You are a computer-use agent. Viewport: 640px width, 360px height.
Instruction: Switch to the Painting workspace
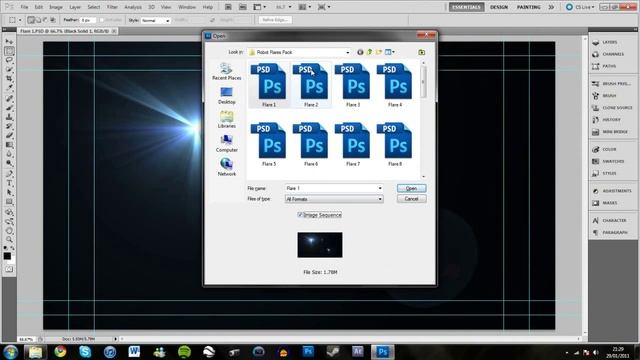click(x=529, y=7)
